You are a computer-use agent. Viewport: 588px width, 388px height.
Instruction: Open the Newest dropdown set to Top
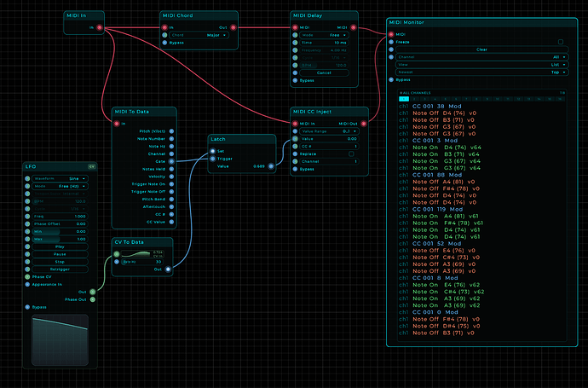481,72
